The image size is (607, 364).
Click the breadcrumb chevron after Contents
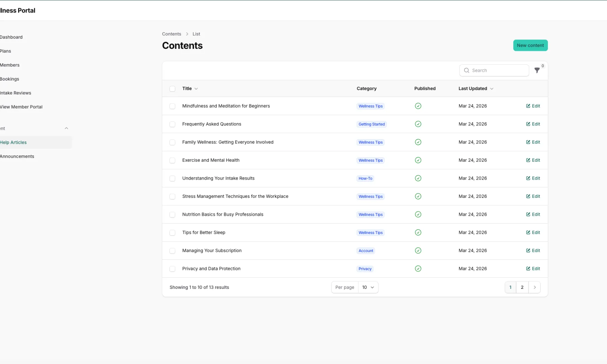(187, 34)
